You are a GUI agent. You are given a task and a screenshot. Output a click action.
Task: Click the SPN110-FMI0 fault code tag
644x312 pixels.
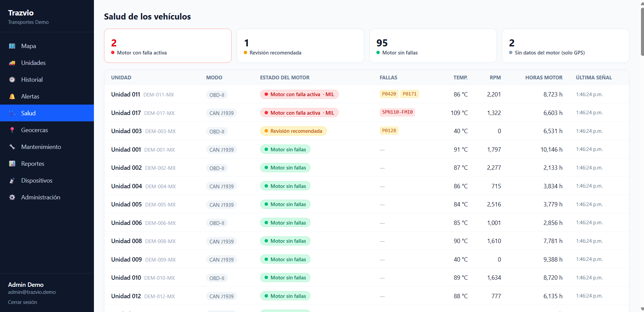[x=397, y=112]
